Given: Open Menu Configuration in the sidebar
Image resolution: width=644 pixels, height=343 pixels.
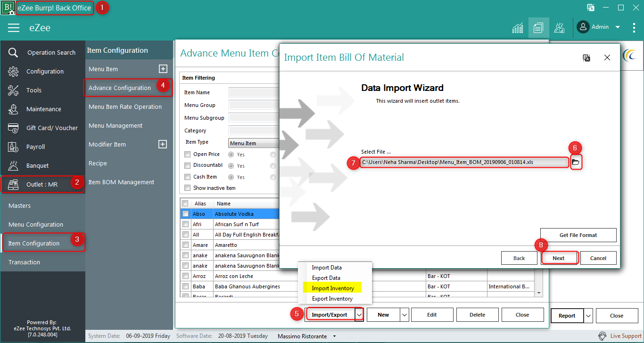Looking at the screenshot, I should (36, 224).
